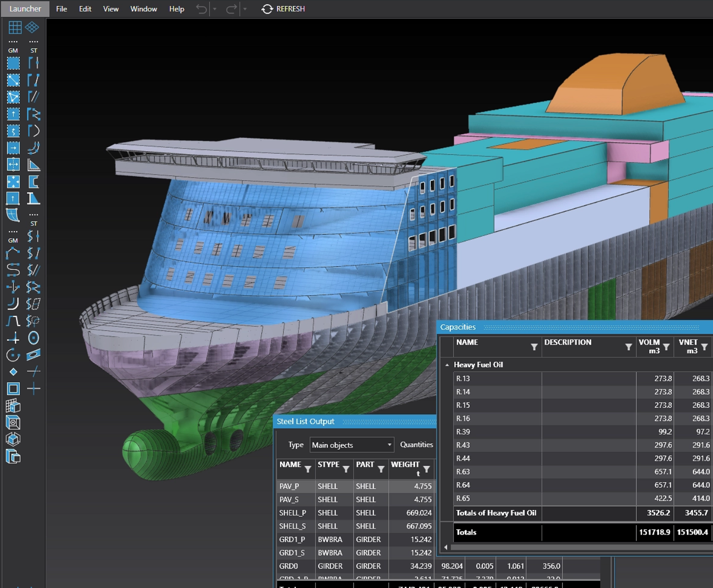
Task: Select the small diamond point tool
Action: [x=13, y=372]
